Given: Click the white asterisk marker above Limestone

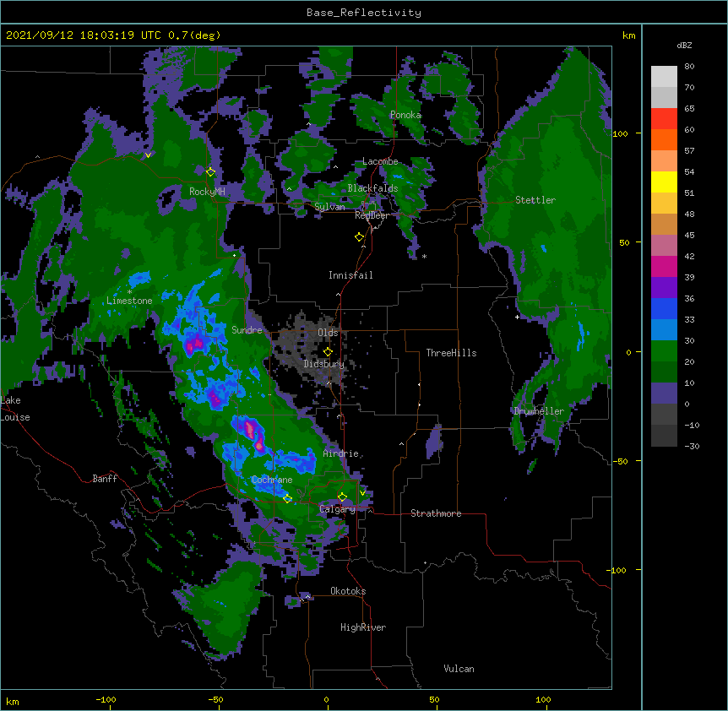Looking at the screenshot, I should click(x=129, y=292).
